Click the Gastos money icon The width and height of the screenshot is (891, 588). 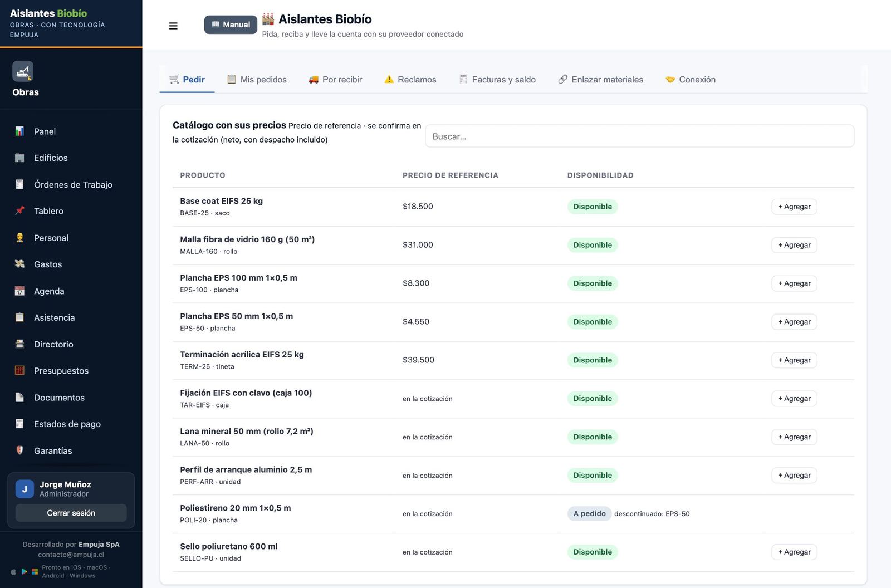tap(19, 264)
